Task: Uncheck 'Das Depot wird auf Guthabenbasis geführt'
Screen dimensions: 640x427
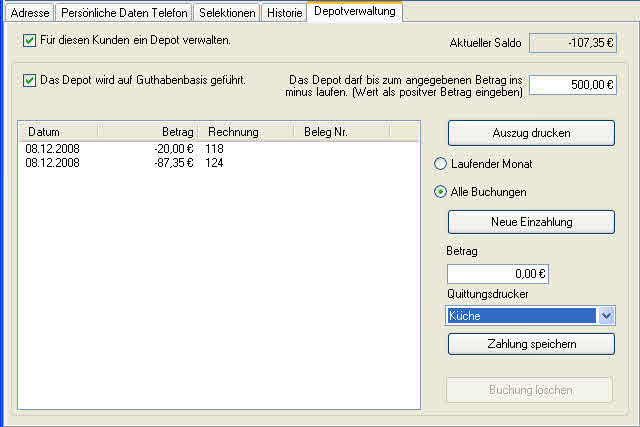Action: click(x=29, y=80)
